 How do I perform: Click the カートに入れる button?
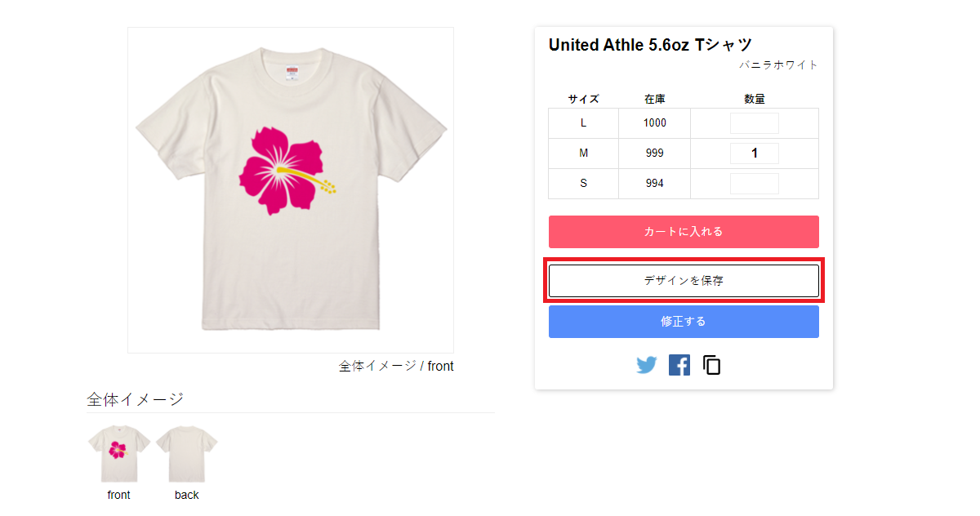[684, 232]
